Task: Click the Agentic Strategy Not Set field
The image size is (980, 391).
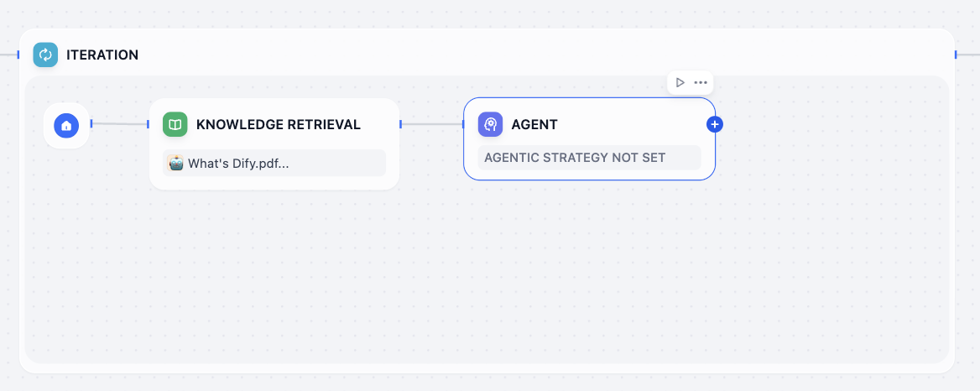Action: click(x=589, y=158)
